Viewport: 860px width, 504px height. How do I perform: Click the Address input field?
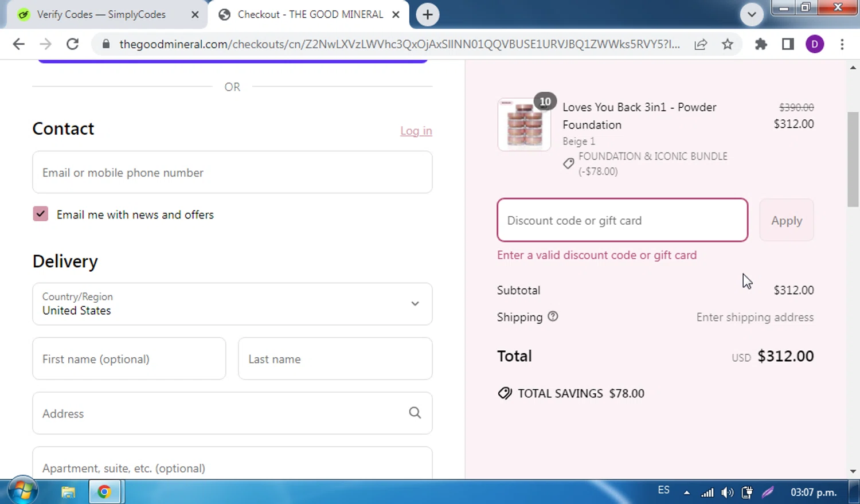point(232,413)
